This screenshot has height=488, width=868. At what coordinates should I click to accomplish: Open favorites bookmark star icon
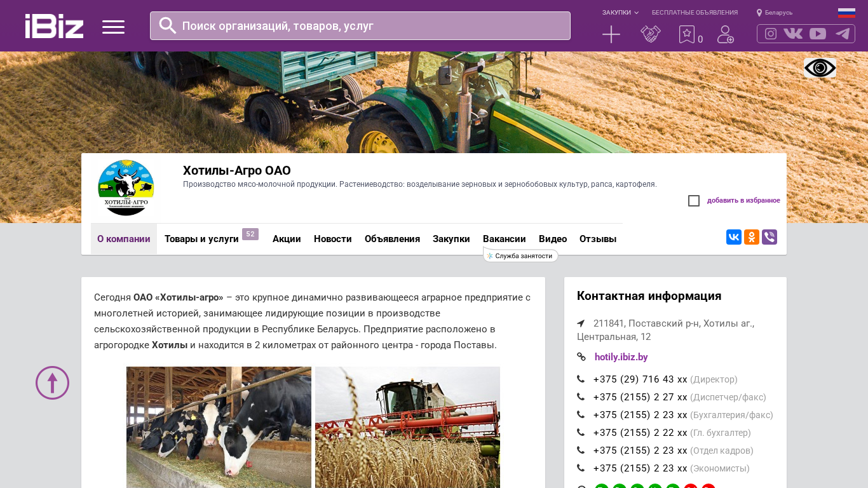click(x=687, y=34)
